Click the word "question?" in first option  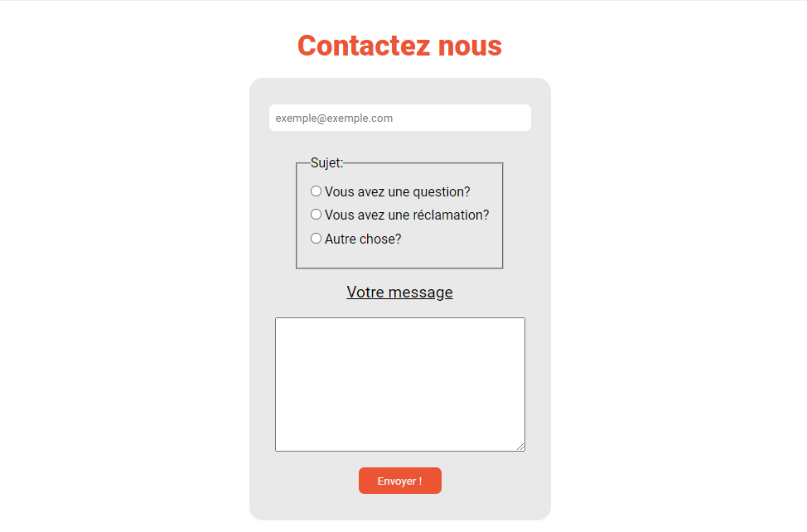[442, 191]
